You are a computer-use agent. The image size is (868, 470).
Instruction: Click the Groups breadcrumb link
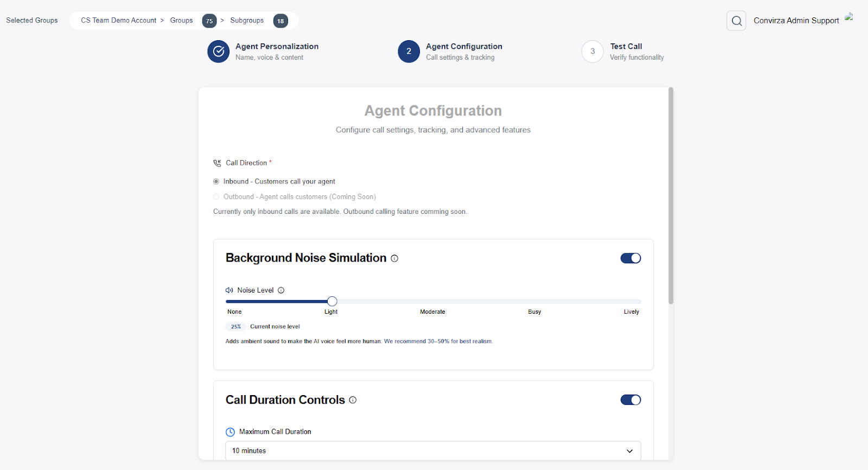click(x=181, y=21)
